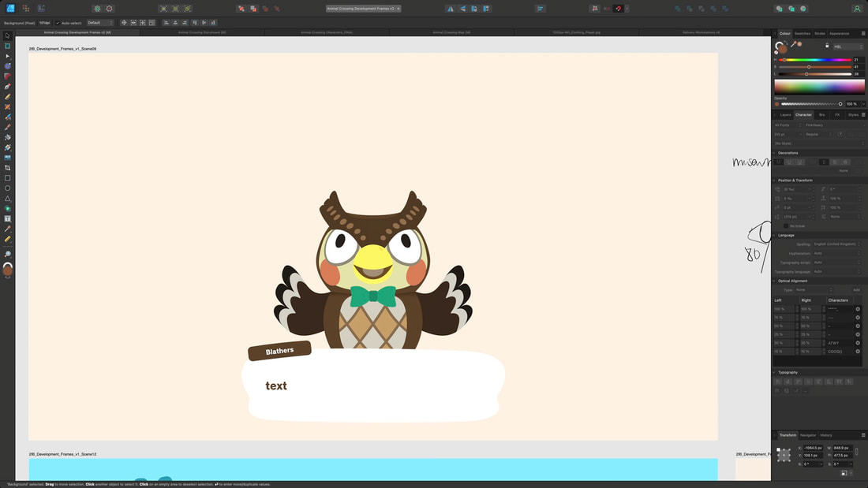Open the Colour panel options menu
868x488 pixels.
pos(863,33)
